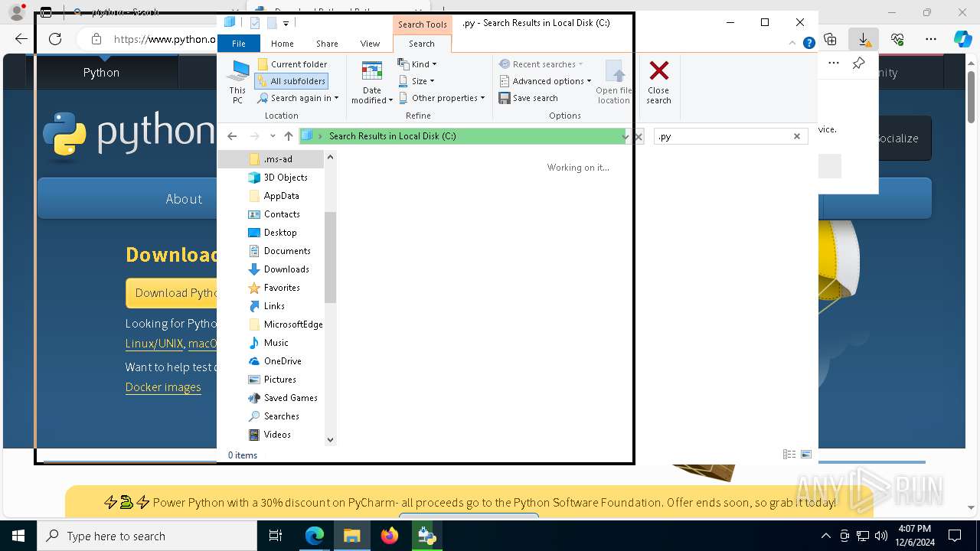This screenshot has height=551, width=980.
Task: Click About on python.org navigation
Action: click(184, 199)
